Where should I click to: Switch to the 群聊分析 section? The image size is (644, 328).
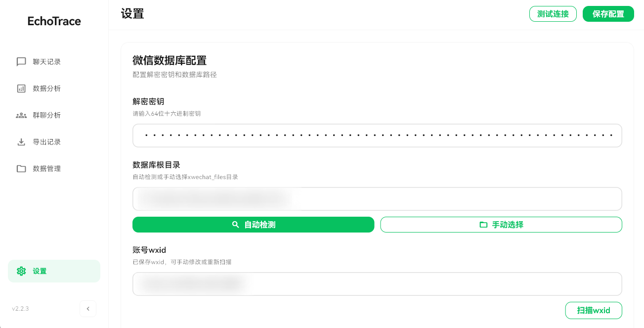click(x=46, y=115)
